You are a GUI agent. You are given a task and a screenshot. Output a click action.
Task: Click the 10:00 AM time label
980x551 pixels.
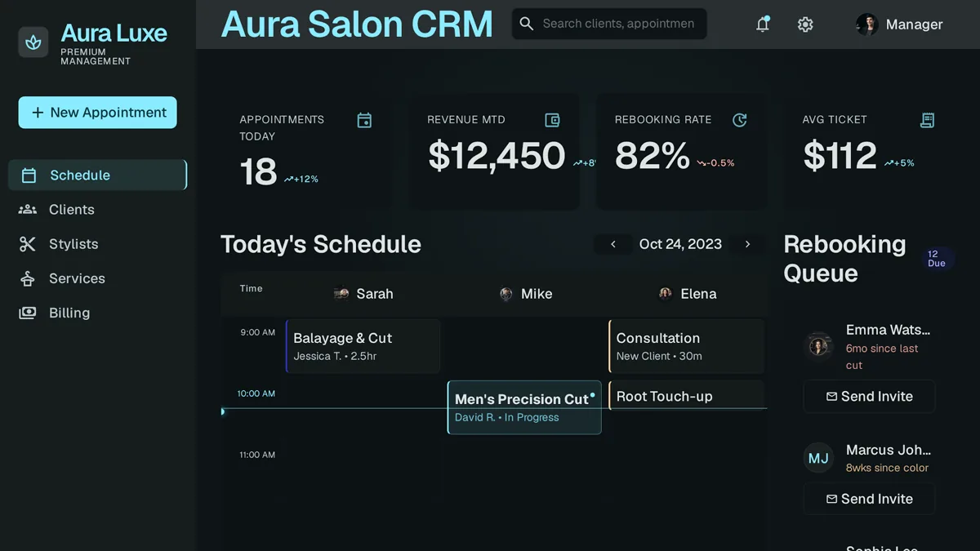pyautogui.click(x=256, y=393)
